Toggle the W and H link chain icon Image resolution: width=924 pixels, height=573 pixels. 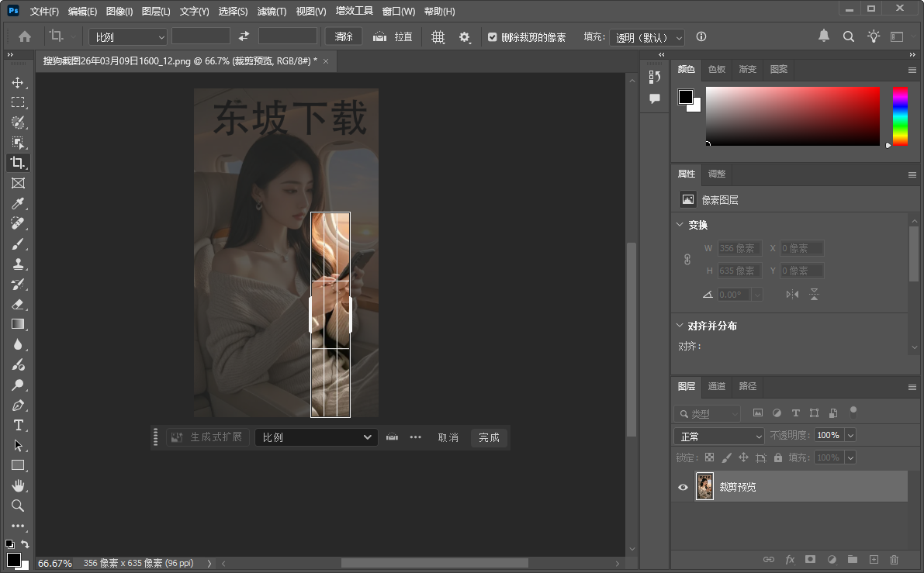(687, 259)
